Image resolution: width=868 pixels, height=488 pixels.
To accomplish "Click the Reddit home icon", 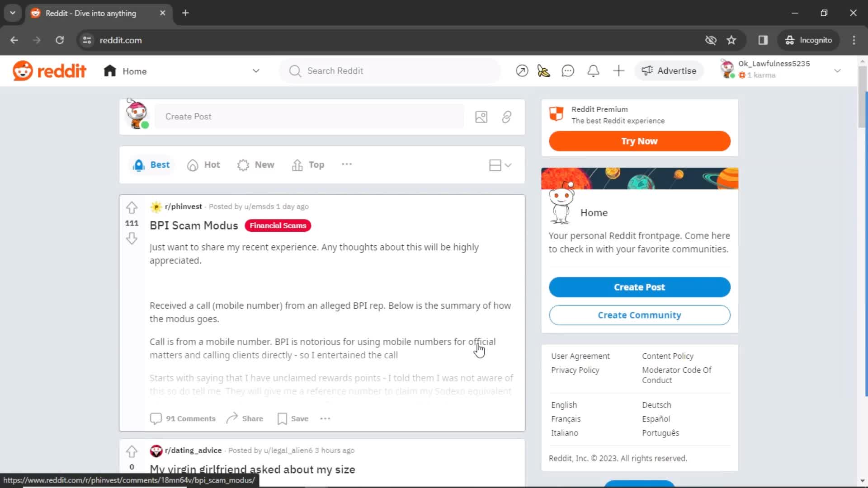I will (110, 71).
